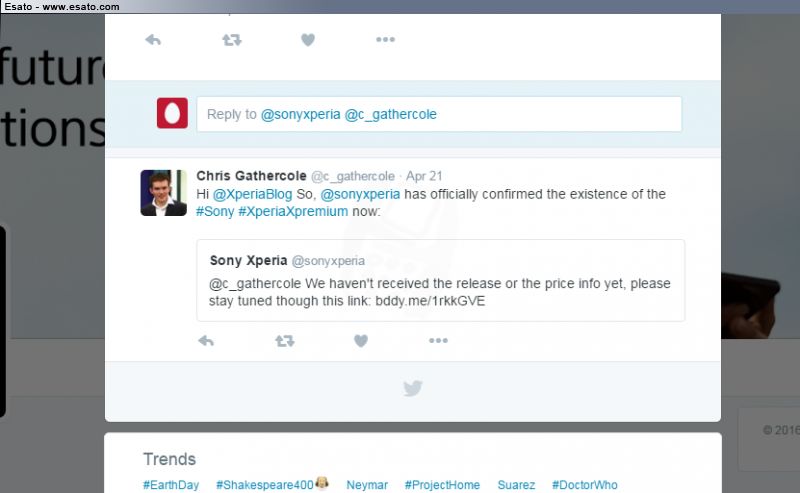Open the Neymar trend

tap(367, 485)
